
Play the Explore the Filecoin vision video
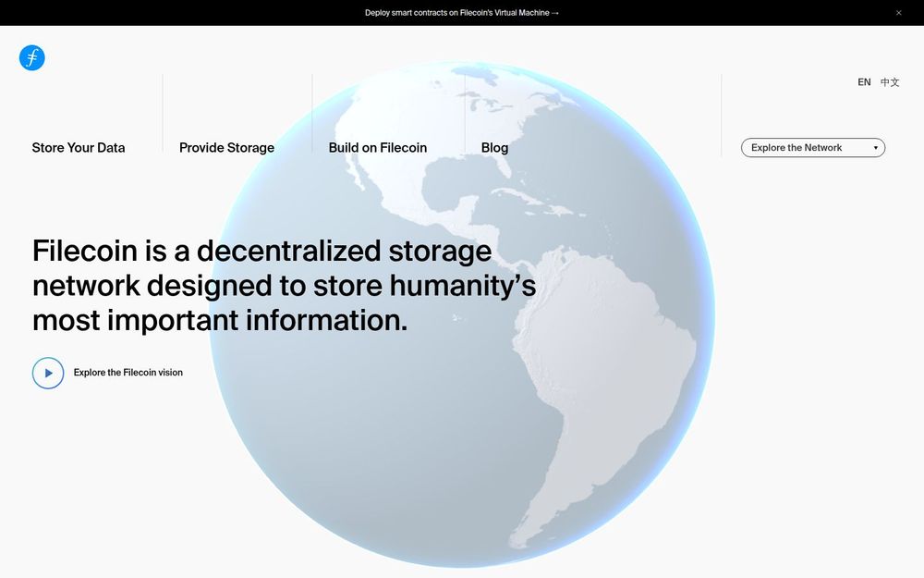48,373
